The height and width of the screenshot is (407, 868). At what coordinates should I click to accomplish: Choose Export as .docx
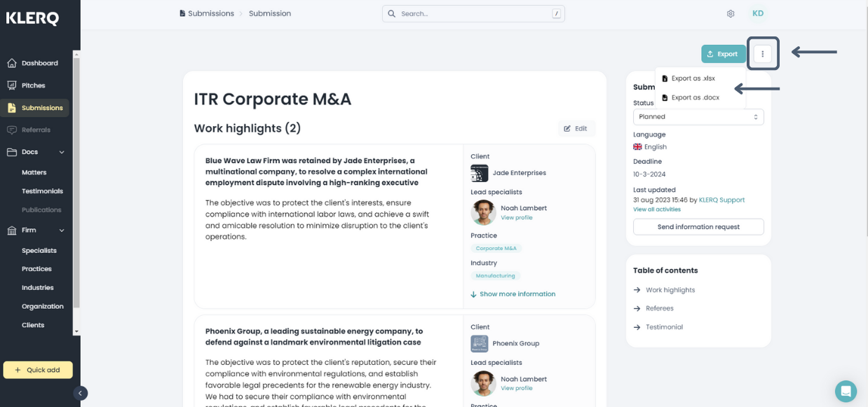click(x=695, y=97)
